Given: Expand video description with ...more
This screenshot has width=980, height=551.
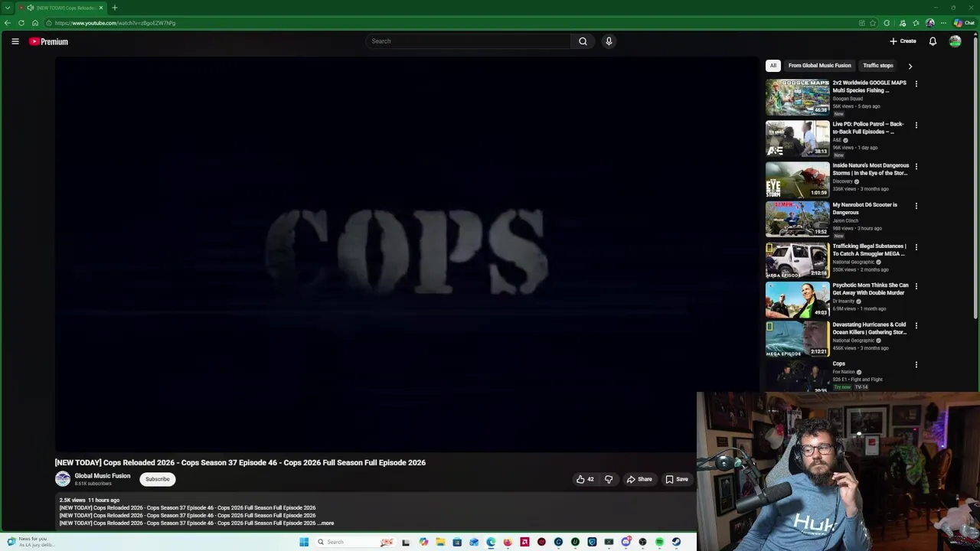Looking at the screenshot, I should point(326,523).
